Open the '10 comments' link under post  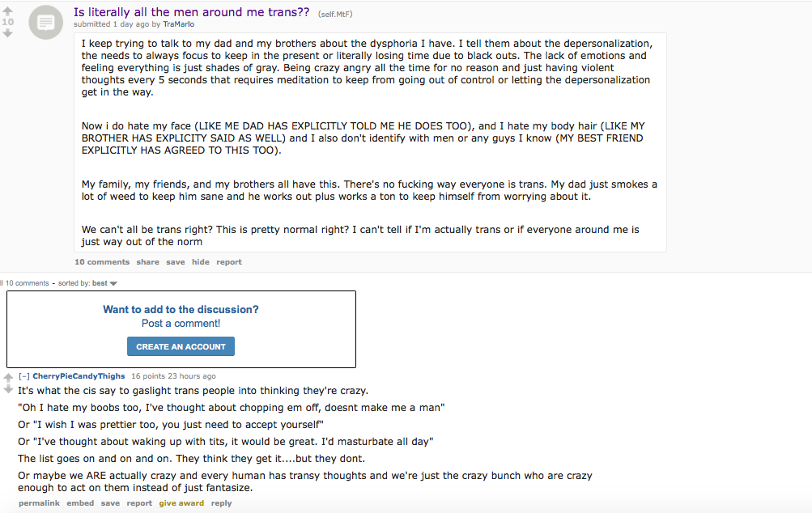pyautogui.click(x=102, y=262)
